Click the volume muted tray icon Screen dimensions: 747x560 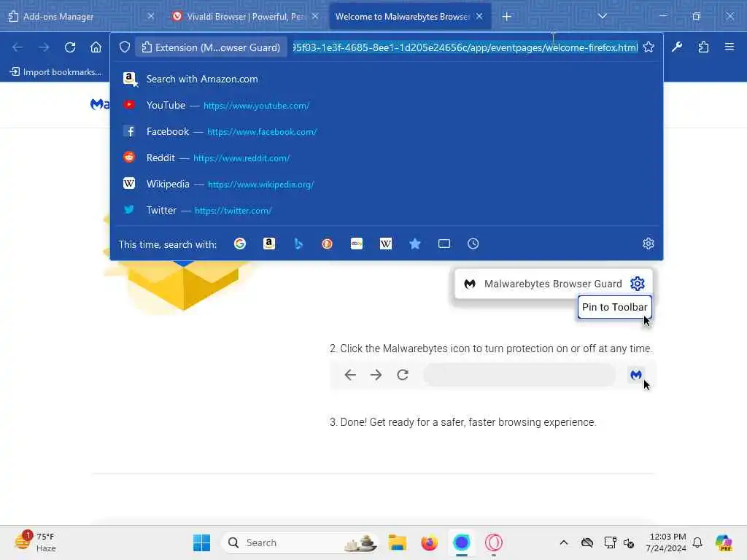point(628,542)
